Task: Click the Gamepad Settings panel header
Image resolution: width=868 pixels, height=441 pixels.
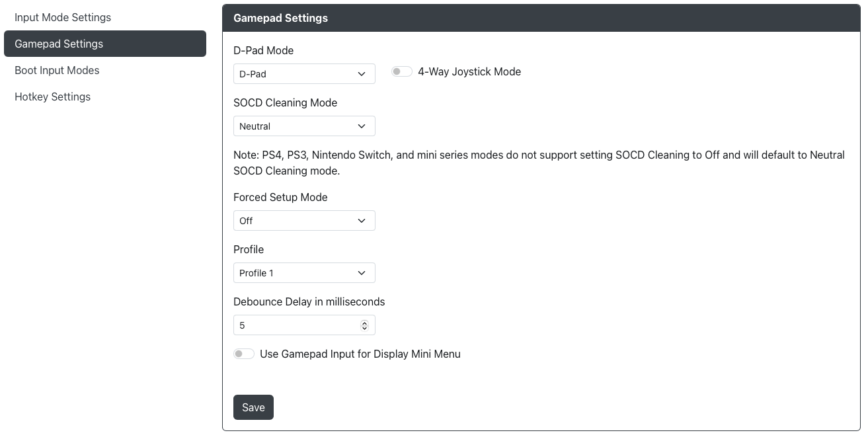Action: [541, 18]
